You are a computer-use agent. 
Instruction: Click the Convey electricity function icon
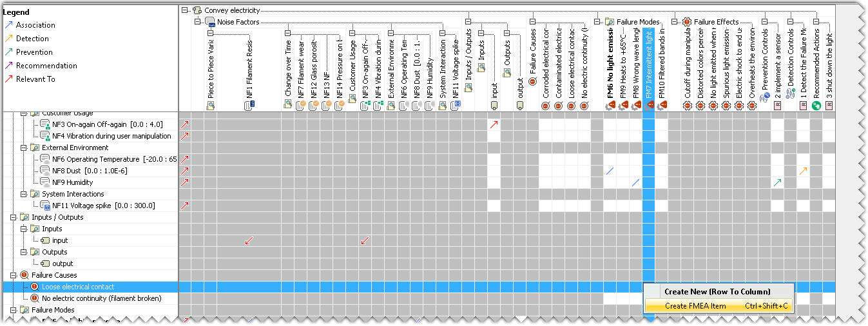click(196, 10)
